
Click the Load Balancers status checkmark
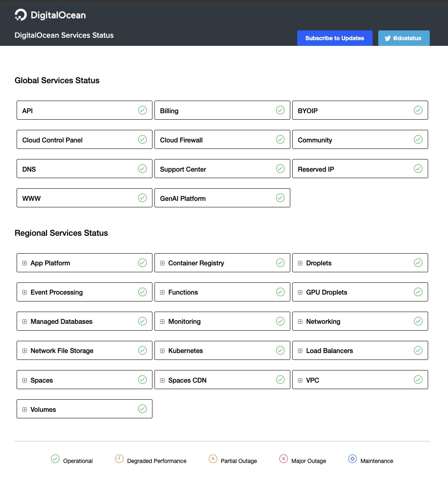tap(418, 351)
